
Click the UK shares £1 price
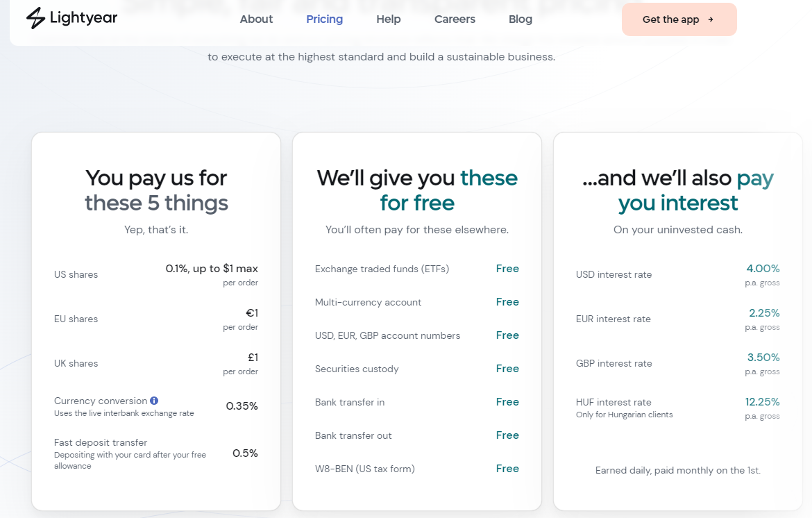[253, 358]
